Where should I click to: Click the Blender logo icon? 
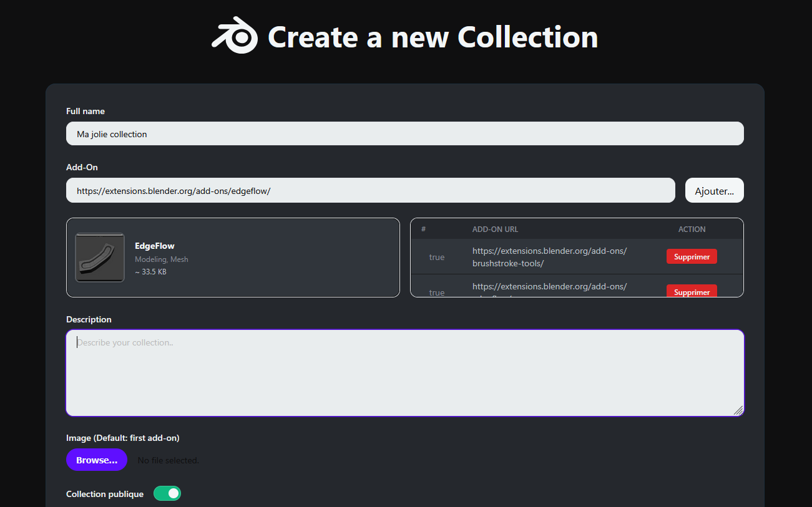point(237,36)
